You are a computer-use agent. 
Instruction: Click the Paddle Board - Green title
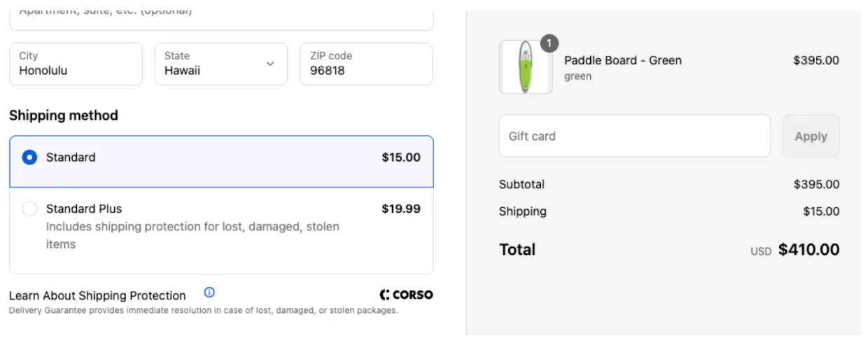coord(622,60)
